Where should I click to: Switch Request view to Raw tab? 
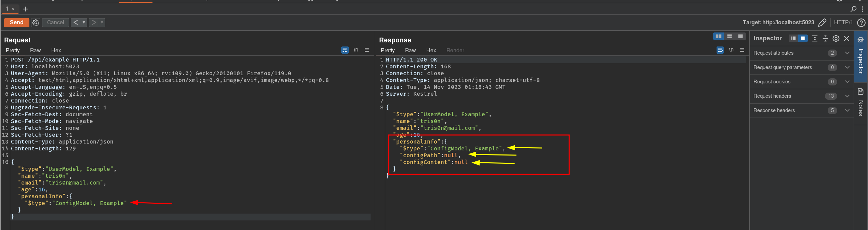(x=35, y=50)
